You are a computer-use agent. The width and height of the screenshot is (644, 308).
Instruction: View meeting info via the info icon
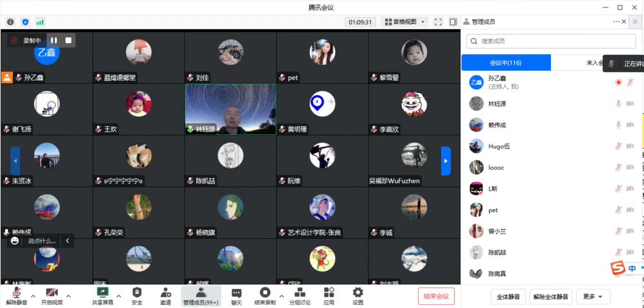point(10,22)
